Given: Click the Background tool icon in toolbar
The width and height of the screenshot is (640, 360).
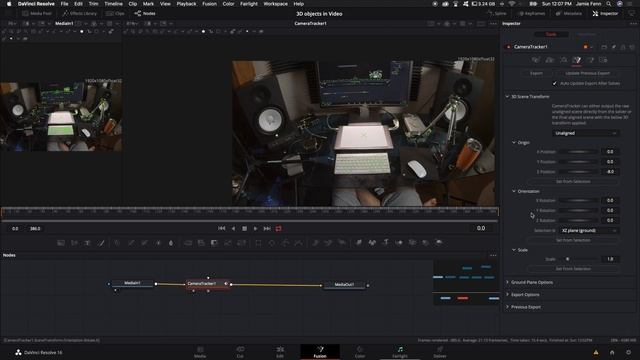Looking at the screenshot, I should click(61, 243).
